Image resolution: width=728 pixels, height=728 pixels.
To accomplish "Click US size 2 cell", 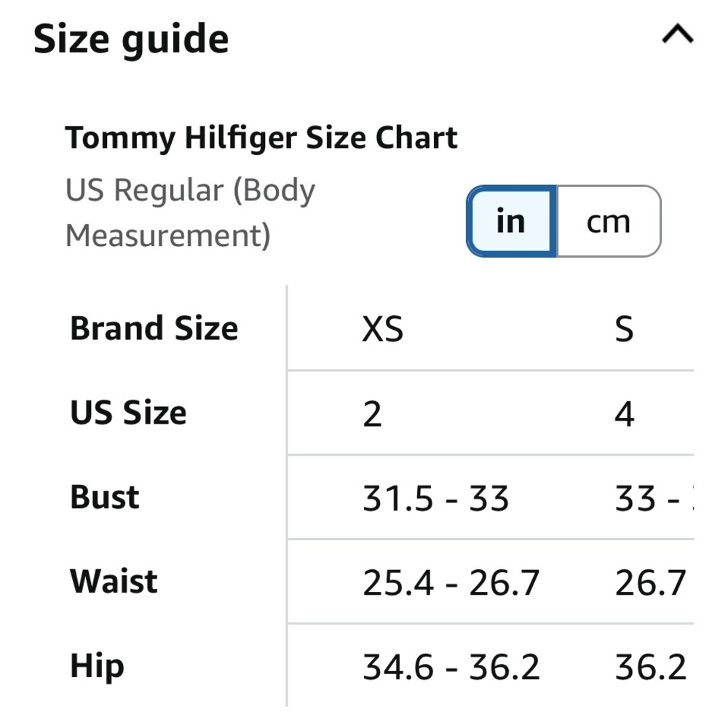I will pos(372,414).
